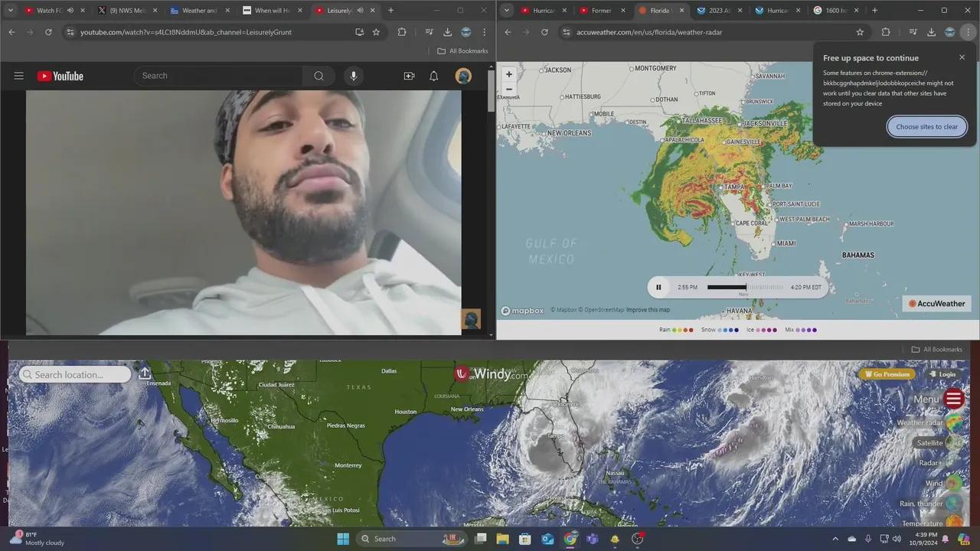Click the YouTube page vertical scrollbar

[x=491, y=92]
